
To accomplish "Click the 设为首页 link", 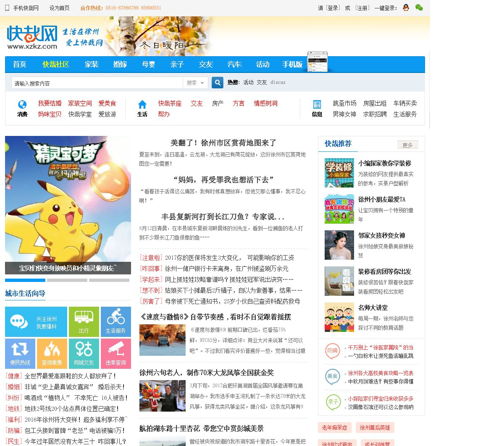I will coord(59,8).
